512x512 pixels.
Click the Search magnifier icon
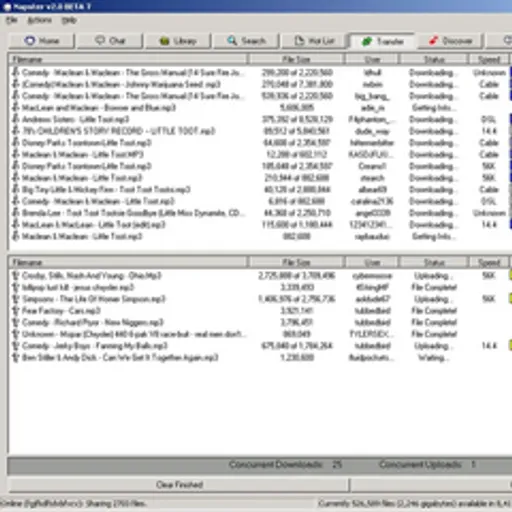(232, 41)
